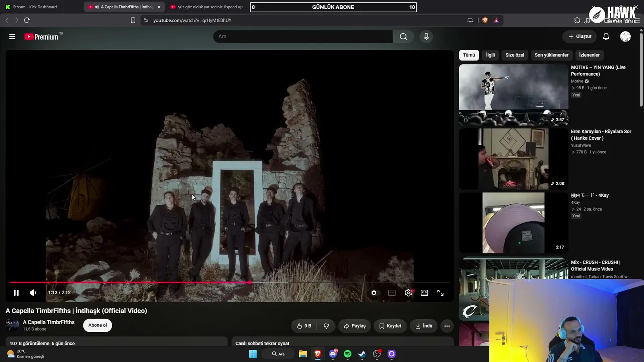Open Discord from the taskbar

point(333,354)
